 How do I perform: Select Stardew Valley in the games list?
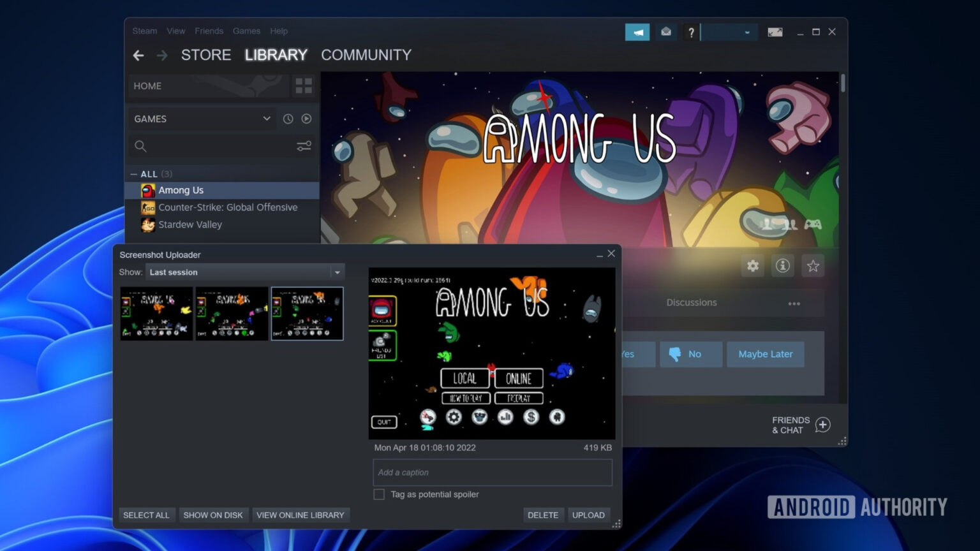coord(222,224)
